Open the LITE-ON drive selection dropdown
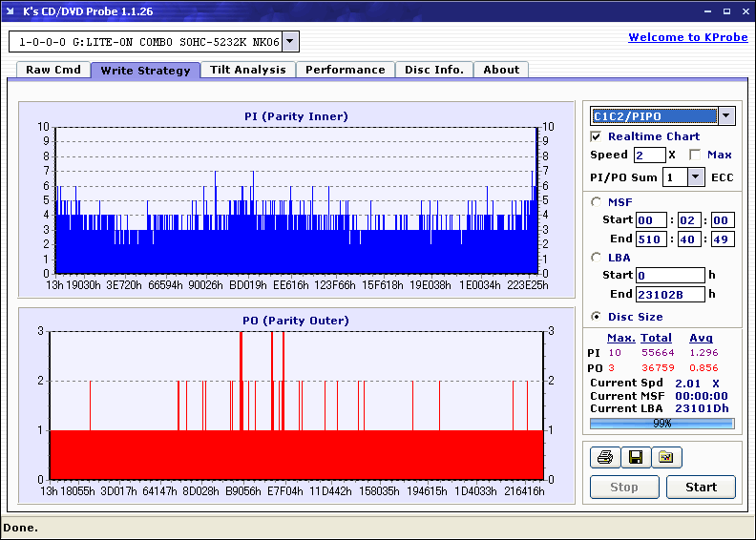The height and width of the screenshot is (540, 756). [290, 42]
